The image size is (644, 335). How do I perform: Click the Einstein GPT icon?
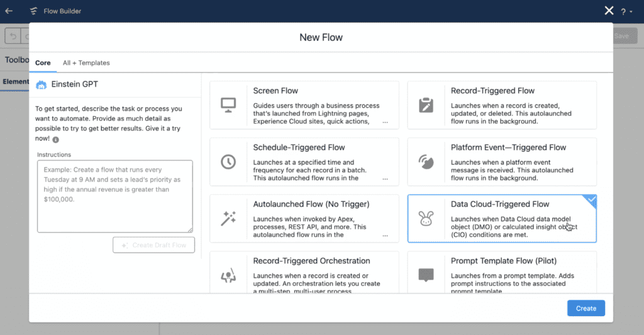(41, 85)
